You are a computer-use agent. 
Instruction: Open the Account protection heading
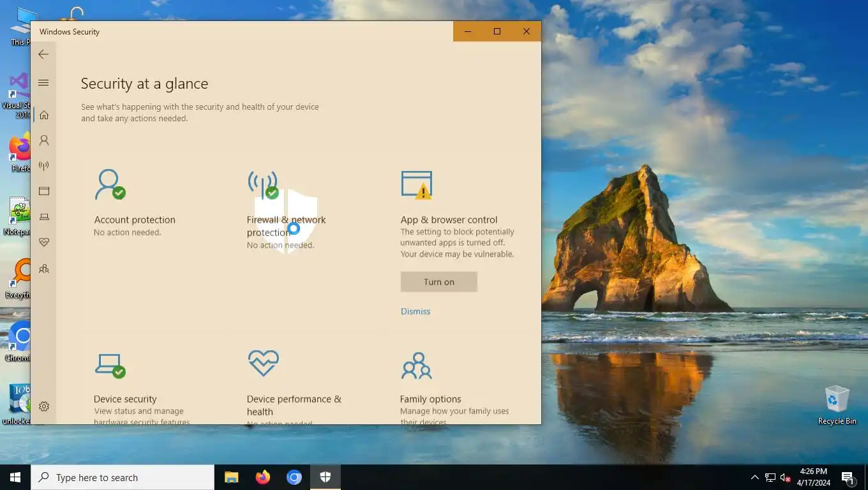click(135, 219)
